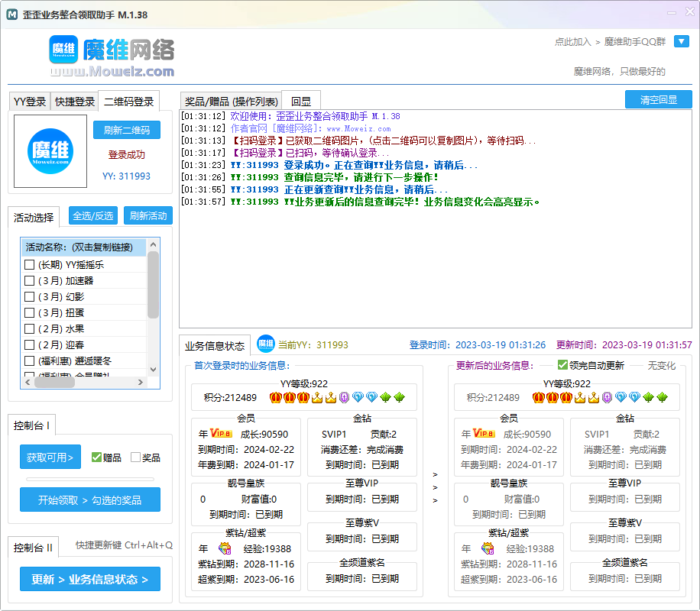Click 开始领取 > 勾选的奖品 button
Screen dimensions: 700x611
point(89,499)
